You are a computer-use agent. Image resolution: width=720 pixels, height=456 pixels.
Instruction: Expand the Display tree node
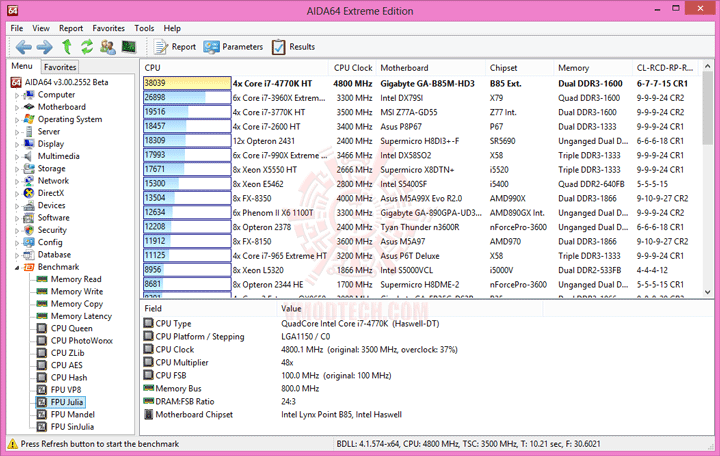pos(17,144)
